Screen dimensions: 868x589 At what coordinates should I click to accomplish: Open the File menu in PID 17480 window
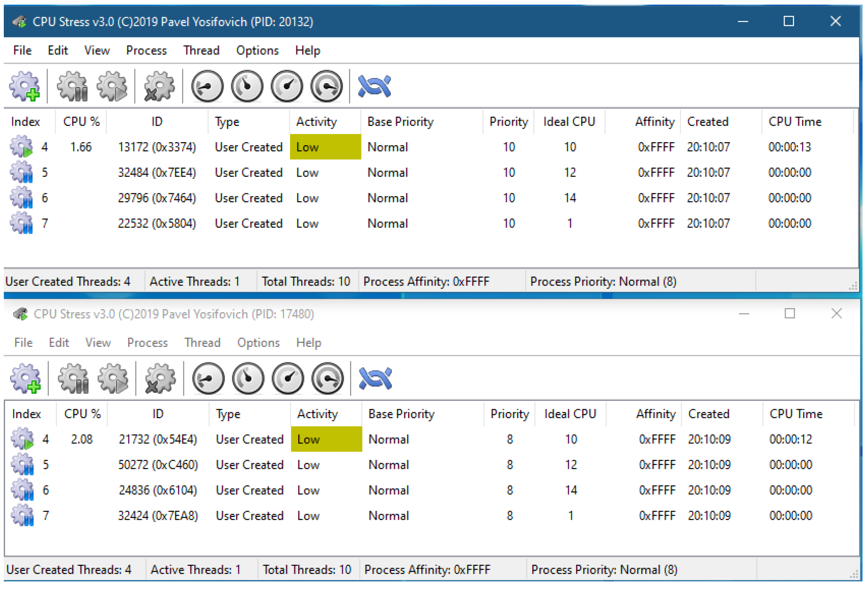pyautogui.click(x=23, y=343)
